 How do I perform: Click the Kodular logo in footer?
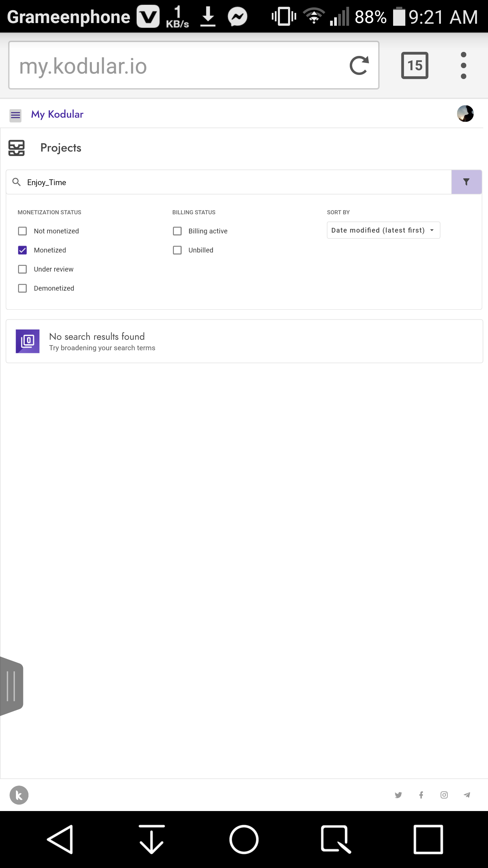pyautogui.click(x=19, y=795)
